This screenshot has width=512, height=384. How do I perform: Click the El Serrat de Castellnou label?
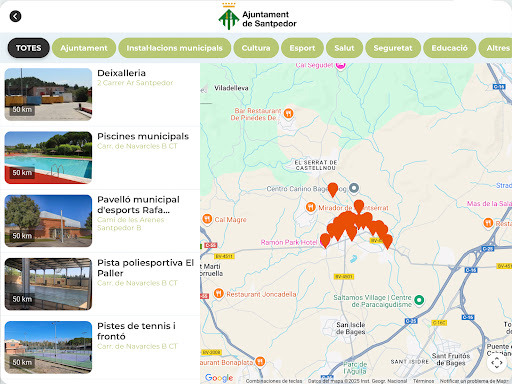[316, 165]
